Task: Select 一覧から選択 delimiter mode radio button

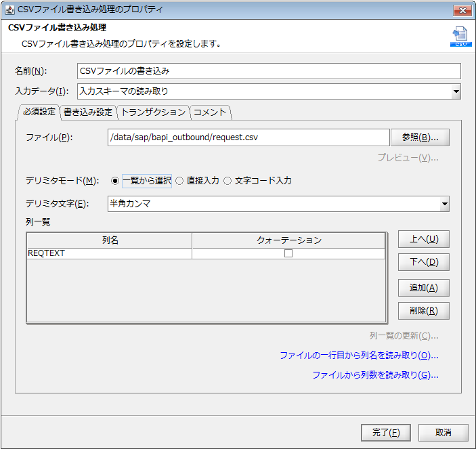Action: (114, 181)
